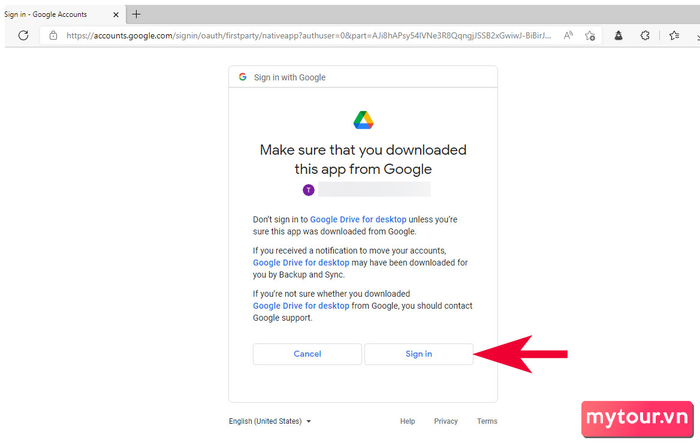Add this page to favorites star icon
Image resolution: width=700 pixels, height=446 pixels.
(590, 36)
